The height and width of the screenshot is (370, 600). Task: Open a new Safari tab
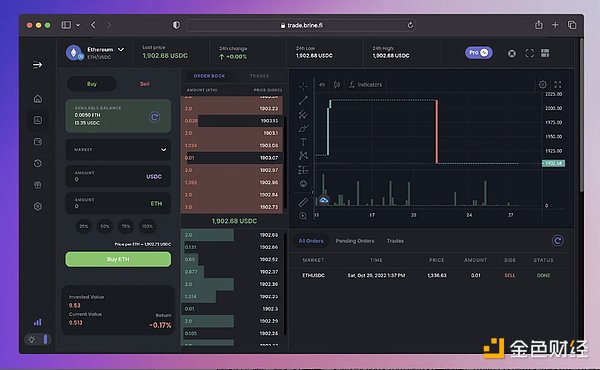coord(555,25)
